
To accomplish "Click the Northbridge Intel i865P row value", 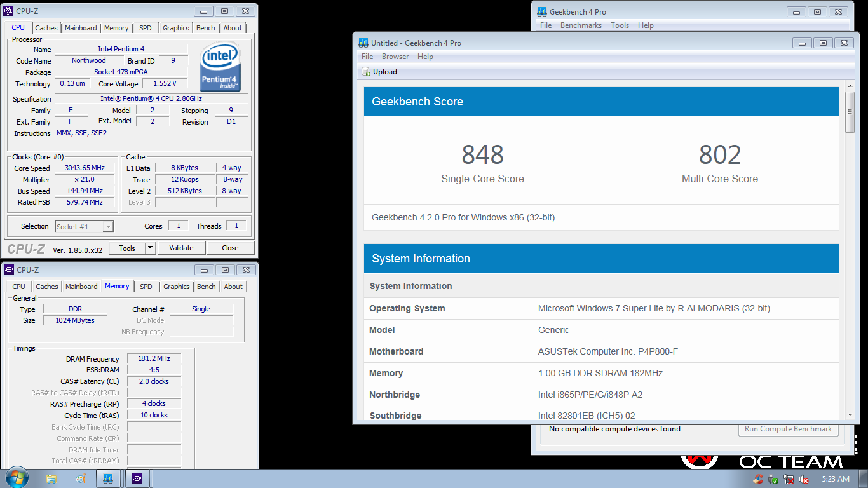I will click(x=590, y=395).
